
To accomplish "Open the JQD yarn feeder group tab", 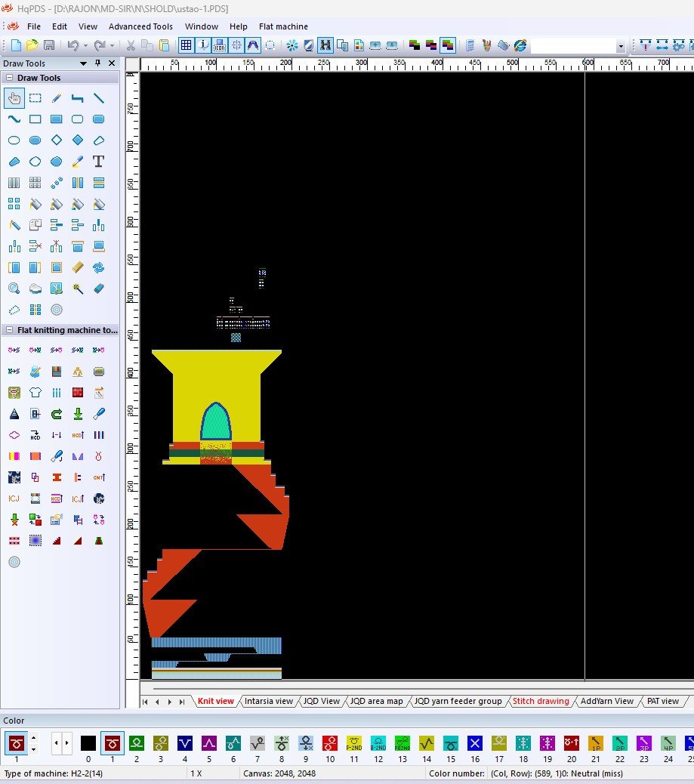I will coord(458,701).
